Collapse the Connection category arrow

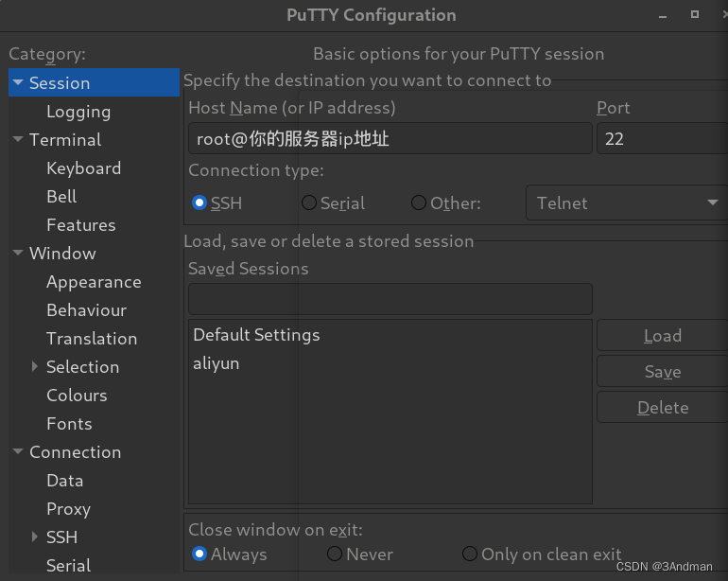pos(18,451)
